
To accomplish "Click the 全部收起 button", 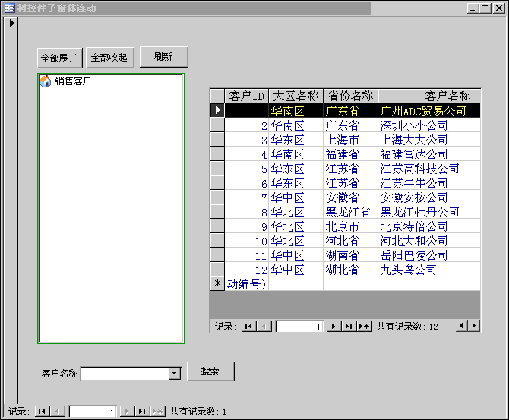I will pos(109,58).
